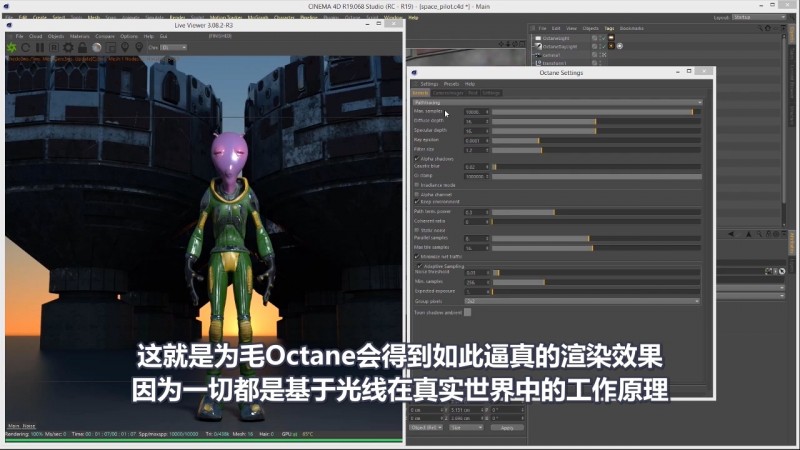
Task: Toggle clay mode sphere icon
Action: coord(96,47)
